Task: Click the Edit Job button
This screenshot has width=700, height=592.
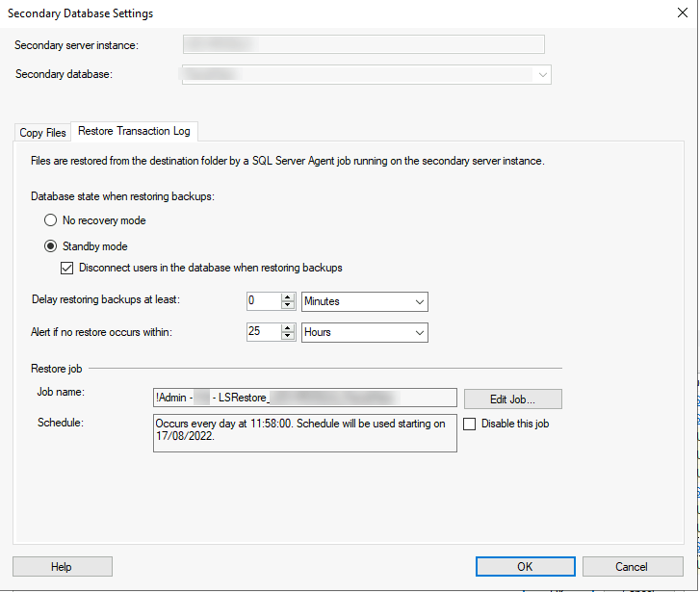Action: (512, 399)
